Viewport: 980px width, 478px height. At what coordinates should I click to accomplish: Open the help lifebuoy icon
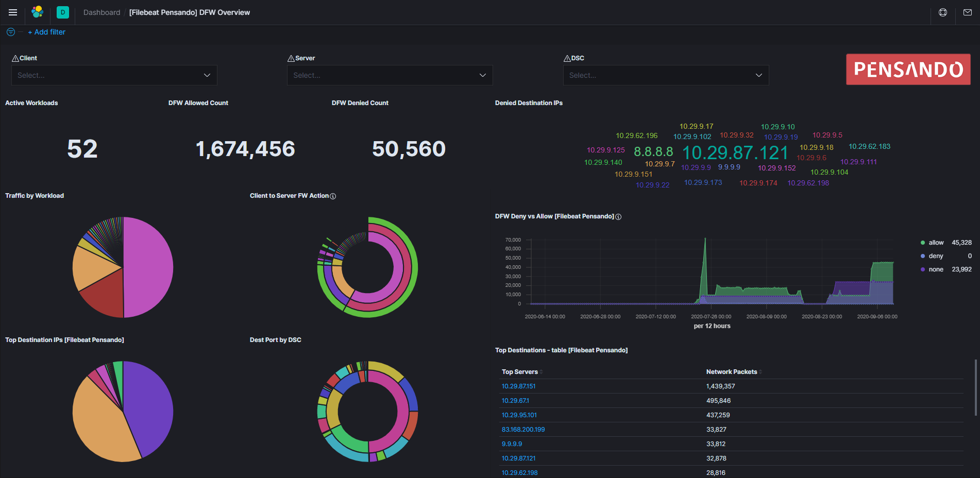(942, 12)
